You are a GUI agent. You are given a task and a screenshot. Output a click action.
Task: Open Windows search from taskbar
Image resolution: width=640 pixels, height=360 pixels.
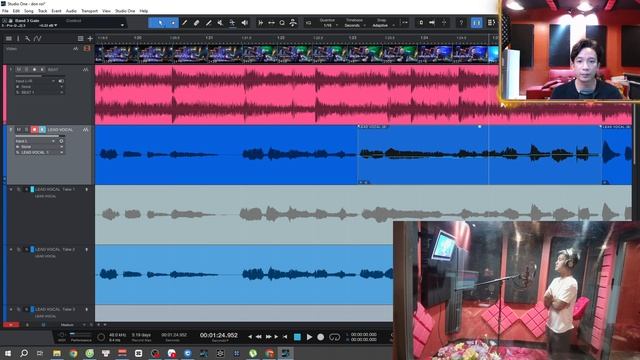pyautogui.click(x=24, y=353)
